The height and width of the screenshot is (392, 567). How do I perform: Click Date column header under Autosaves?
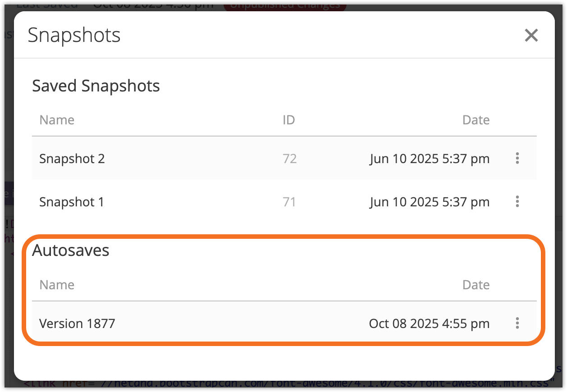point(476,285)
